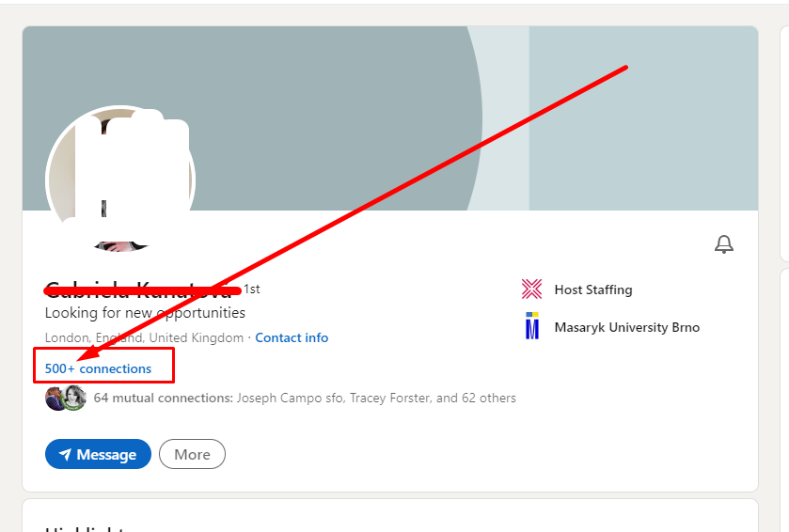The image size is (789, 532).
Task: Click the crossed-out profile name heading
Action: coord(139,289)
